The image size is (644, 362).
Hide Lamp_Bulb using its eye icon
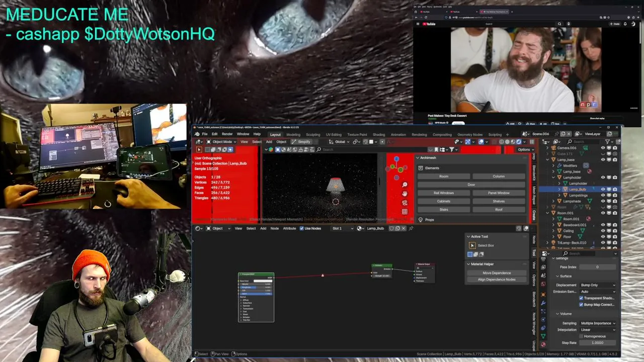coord(603,189)
